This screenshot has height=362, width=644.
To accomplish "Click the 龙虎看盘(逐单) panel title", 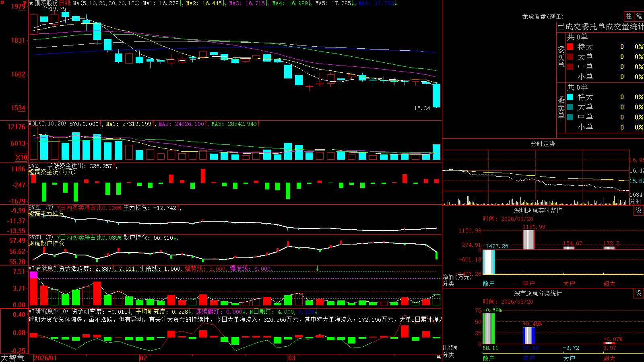I will pos(543,16).
